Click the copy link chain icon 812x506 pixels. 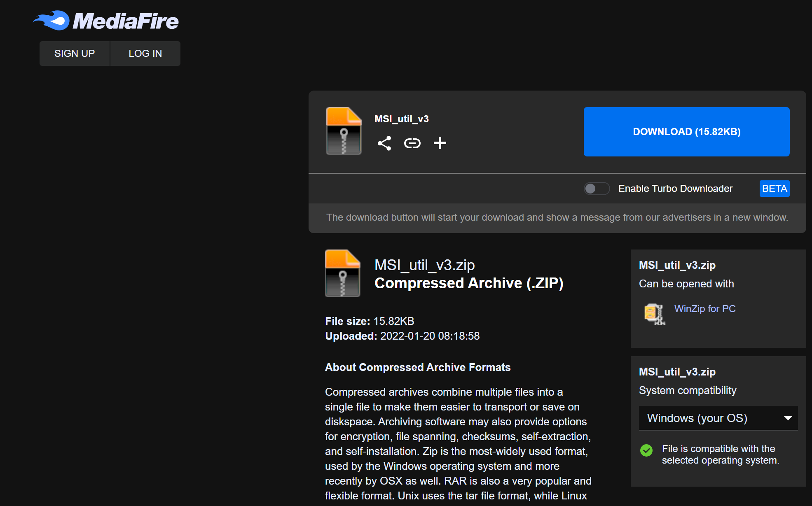coord(412,143)
